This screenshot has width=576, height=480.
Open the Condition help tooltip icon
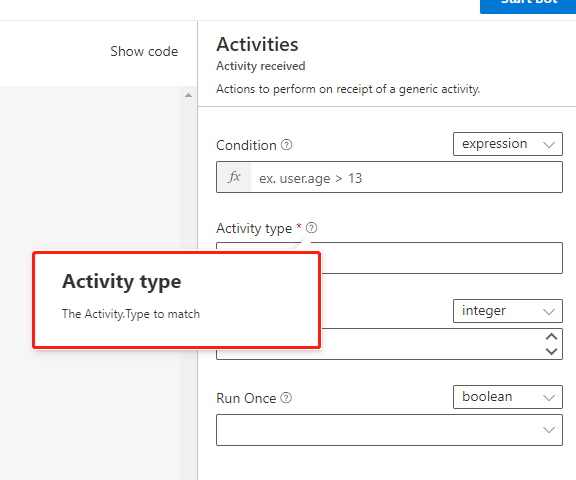287,145
